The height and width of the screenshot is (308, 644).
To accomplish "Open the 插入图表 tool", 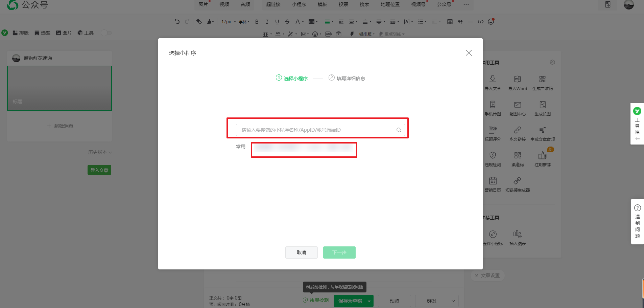I will (x=518, y=238).
